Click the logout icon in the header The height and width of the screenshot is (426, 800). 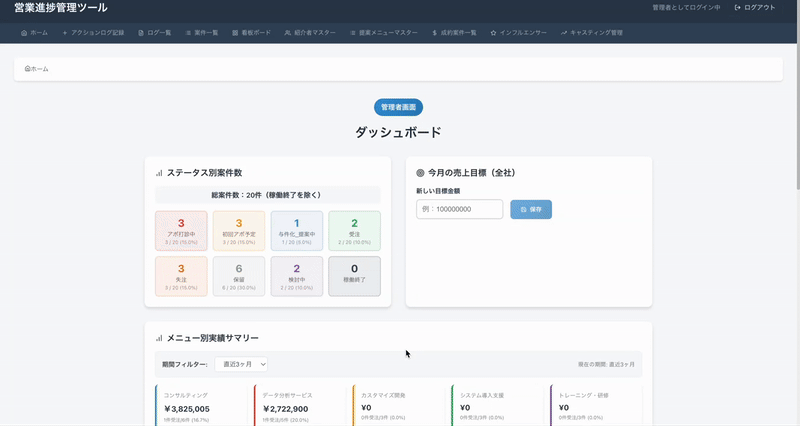tap(738, 8)
